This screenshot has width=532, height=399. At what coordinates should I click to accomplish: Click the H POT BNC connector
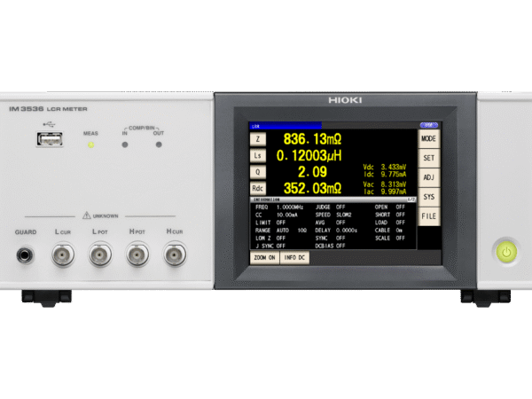[137, 254]
